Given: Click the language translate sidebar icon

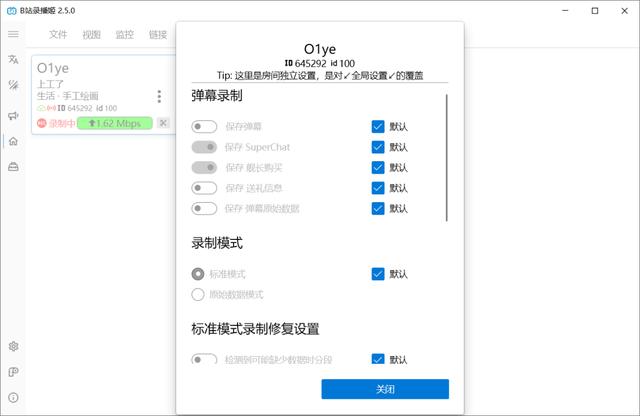Looking at the screenshot, I should pos(13,59).
